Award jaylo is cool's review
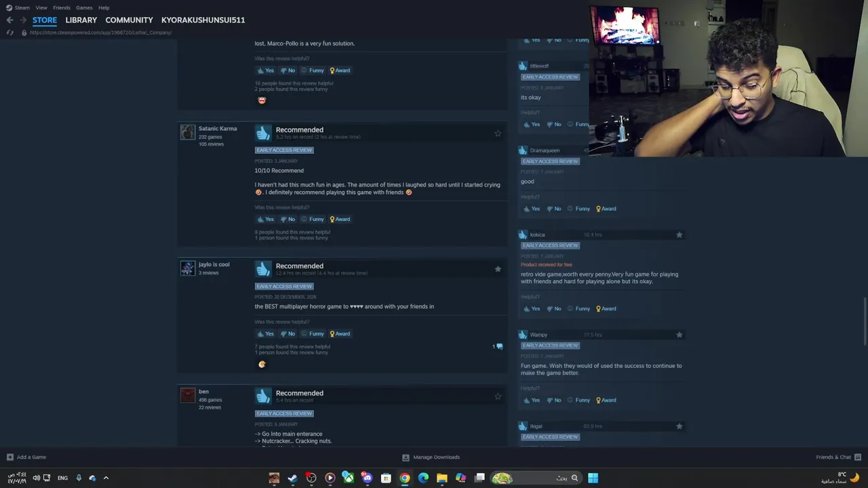Viewport: 868px width, 488px height. [x=340, y=333]
